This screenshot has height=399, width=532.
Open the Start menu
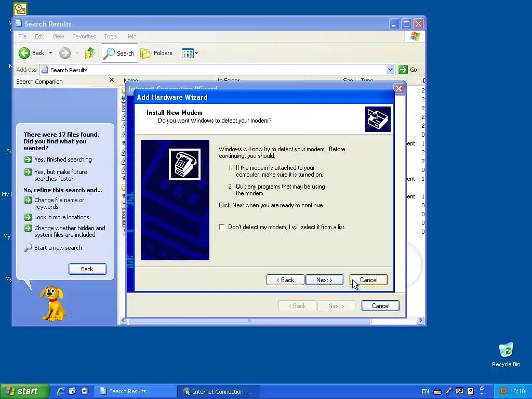[24, 392]
